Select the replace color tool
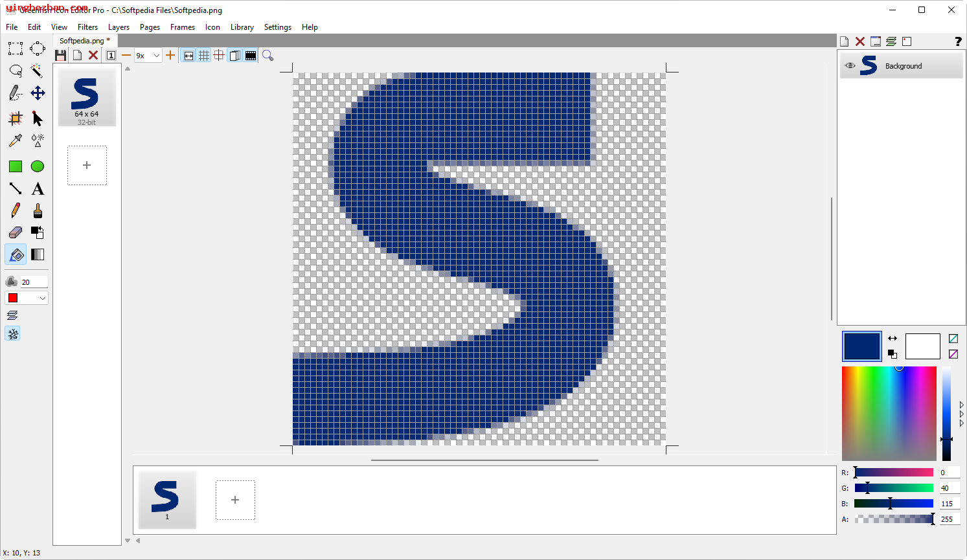The width and height of the screenshot is (967, 560). 38,232
